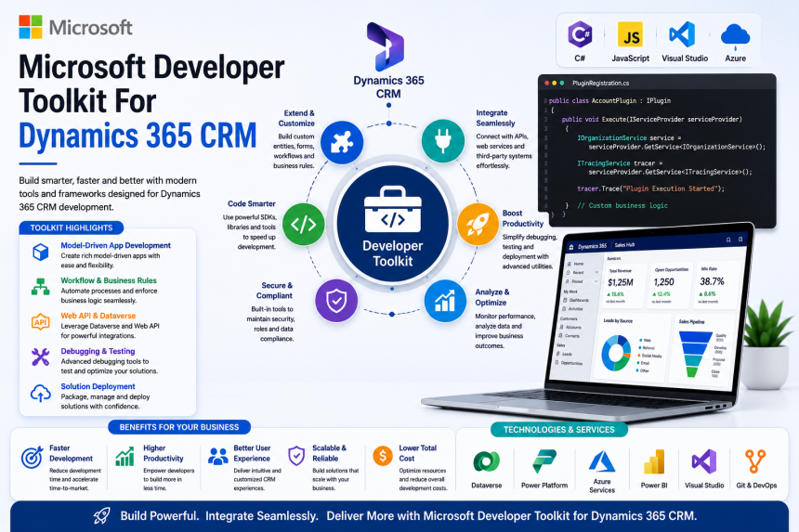Click the Workflow & Business Rules heading

[x=109, y=280]
